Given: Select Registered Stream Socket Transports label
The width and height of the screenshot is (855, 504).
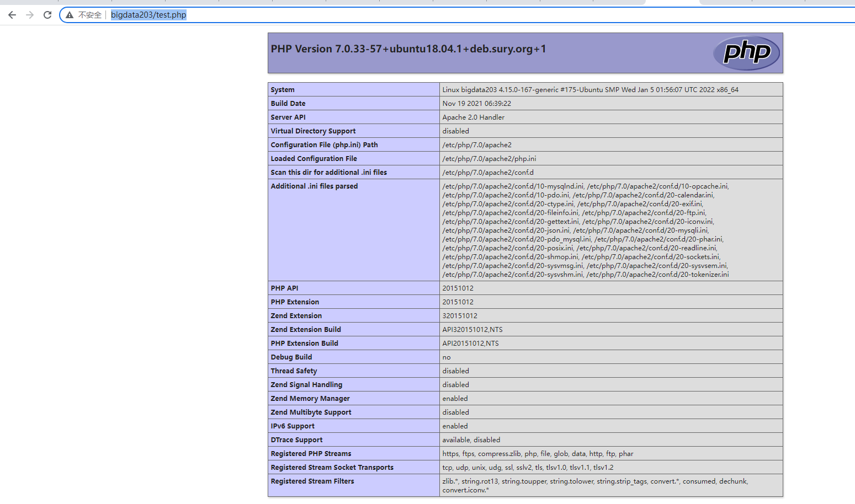Looking at the screenshot, I should pos(332,467).
